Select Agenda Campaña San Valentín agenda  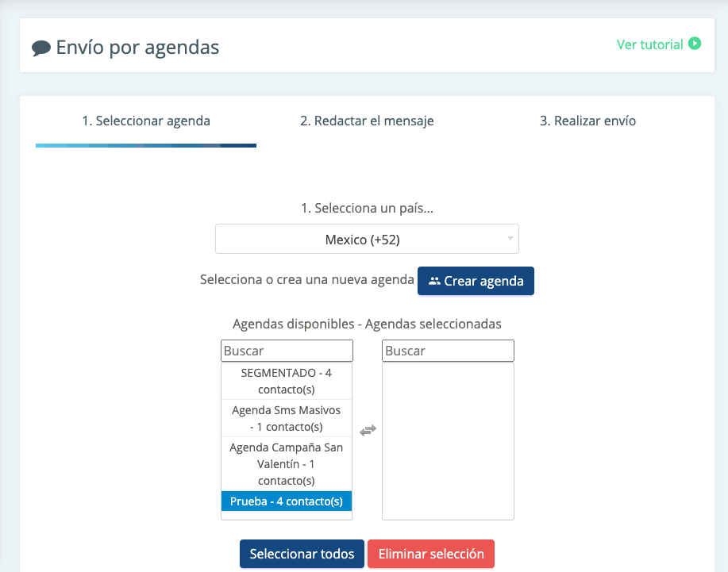tap(287, 464)
